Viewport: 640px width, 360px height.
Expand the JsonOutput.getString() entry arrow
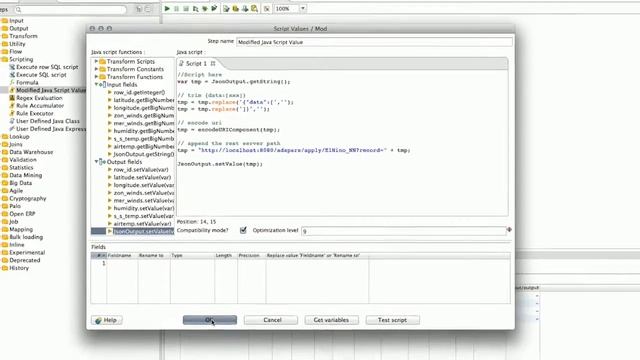click(110, 154)
